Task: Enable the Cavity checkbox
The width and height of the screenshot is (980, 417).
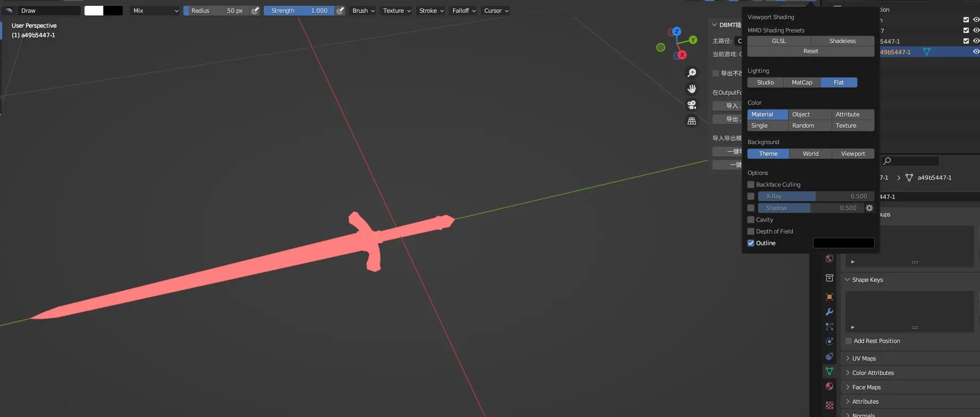Action: [751, 220]
